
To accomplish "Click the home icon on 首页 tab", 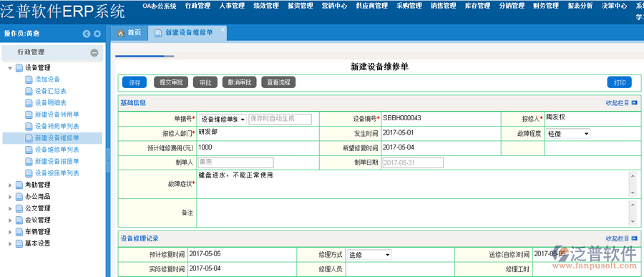I will coord(121,34).
